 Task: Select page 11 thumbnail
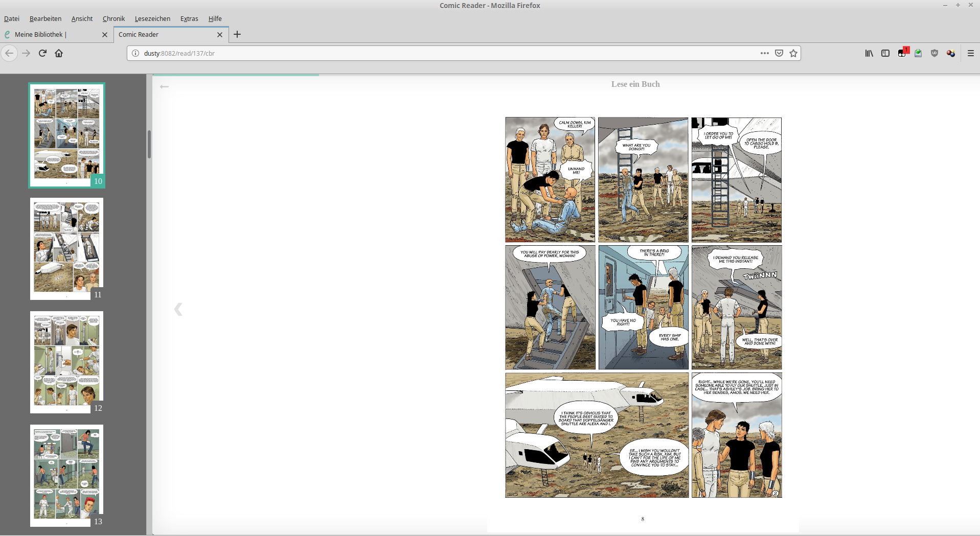click(67, 249)
